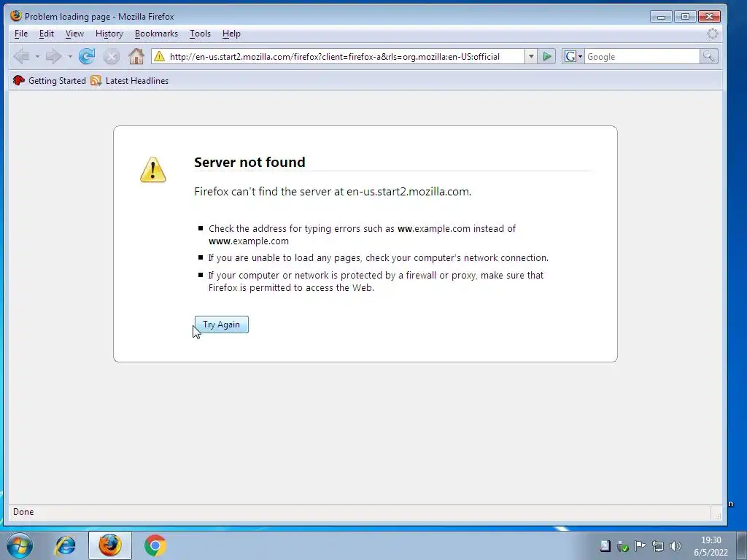Open the Help menu

[x=231, y=34]
